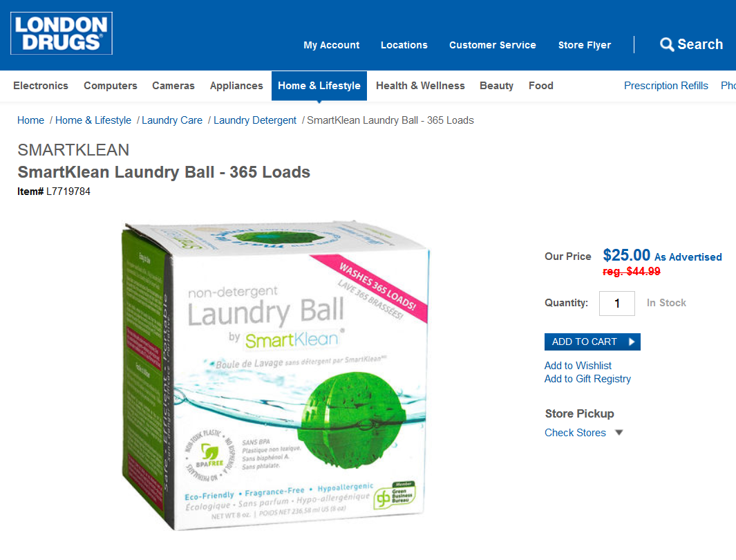Navigate to Laundry Detergent breadcrumb

point(255,120)
